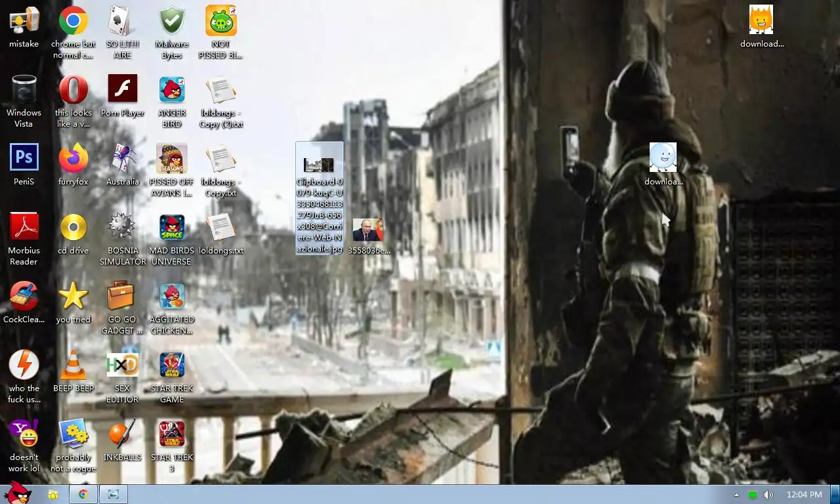840x504 pixels.
Task: Open the 'GO GO GADGET' briefcase icon
Action: click(x=123, y=308)
